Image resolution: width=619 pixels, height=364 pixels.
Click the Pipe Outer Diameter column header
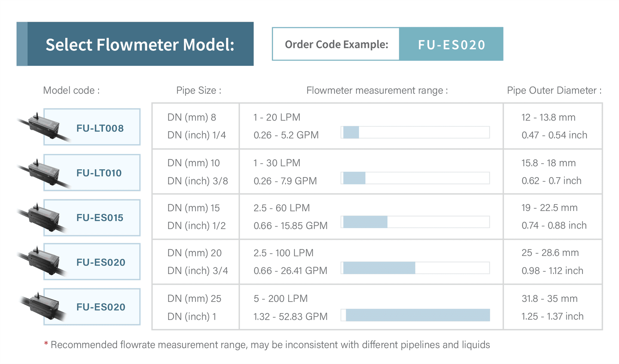coord(554,90)
